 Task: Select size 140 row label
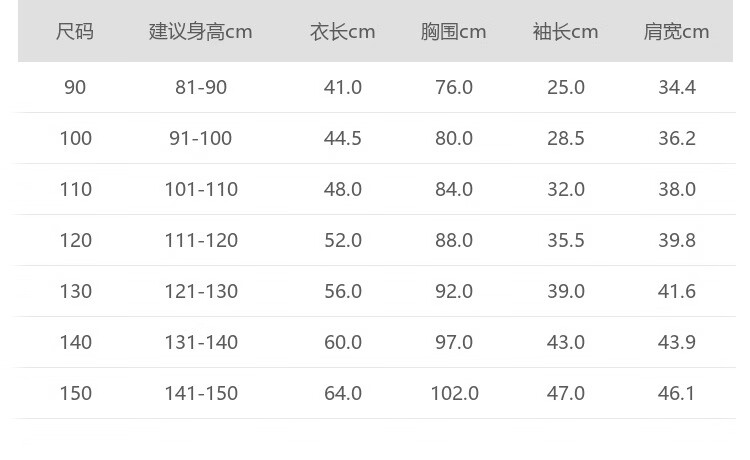click(76, 342)
